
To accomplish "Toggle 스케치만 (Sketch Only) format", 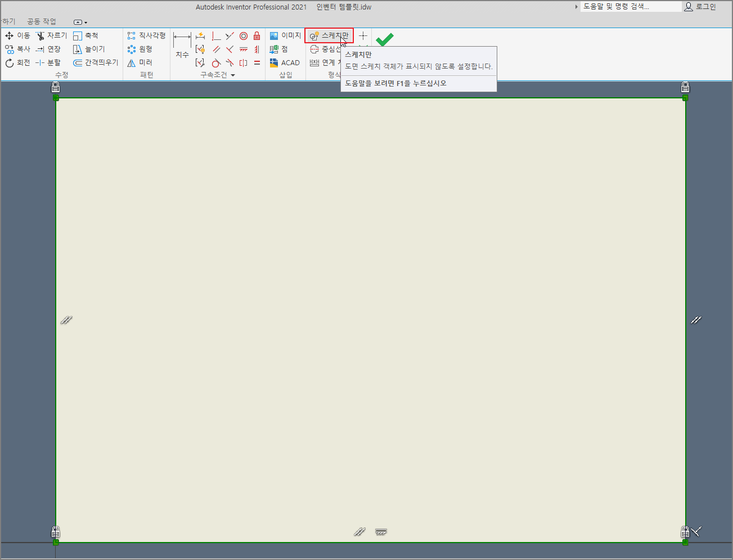I will coord(329,35).
